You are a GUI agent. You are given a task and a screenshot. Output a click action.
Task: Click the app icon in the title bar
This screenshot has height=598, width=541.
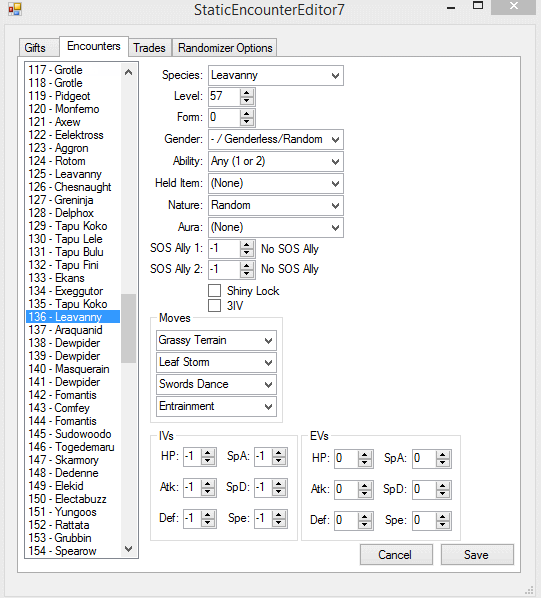pos(15,9)
